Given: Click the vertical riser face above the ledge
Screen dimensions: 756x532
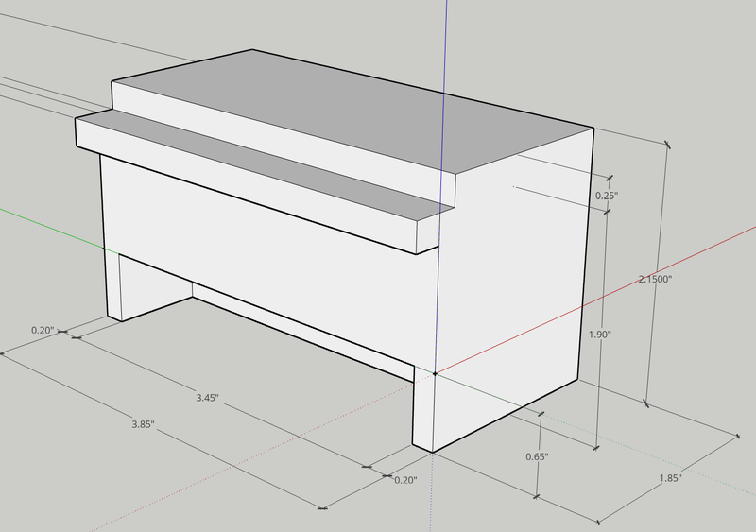Looking at the screenshot, I should (x=284, y=140).
